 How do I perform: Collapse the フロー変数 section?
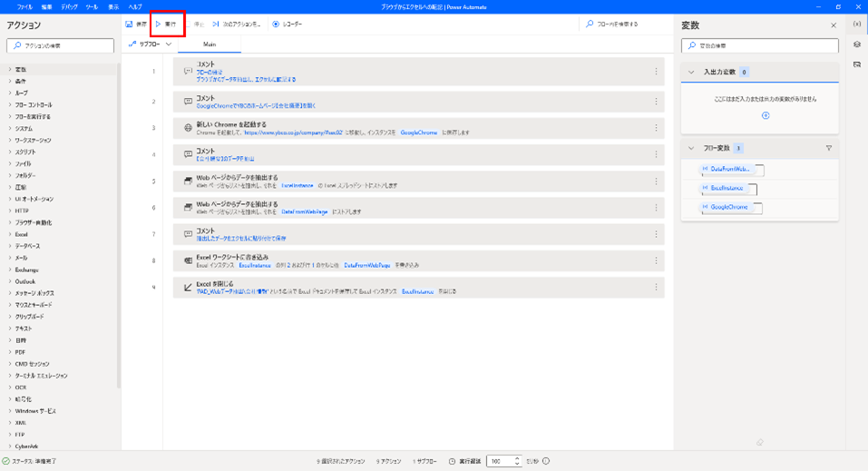(x=691, y=148)
